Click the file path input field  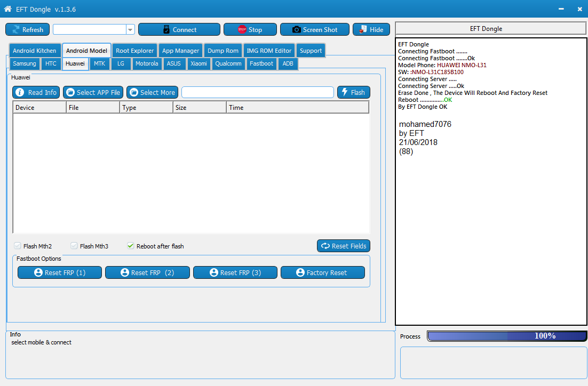pos(258,92)
